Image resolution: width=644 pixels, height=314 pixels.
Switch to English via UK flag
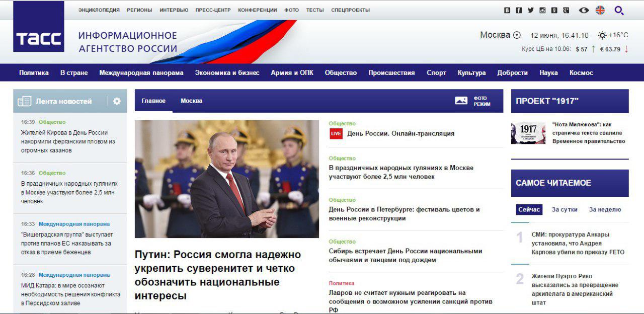pyautogui.click(x=600, y=10)
